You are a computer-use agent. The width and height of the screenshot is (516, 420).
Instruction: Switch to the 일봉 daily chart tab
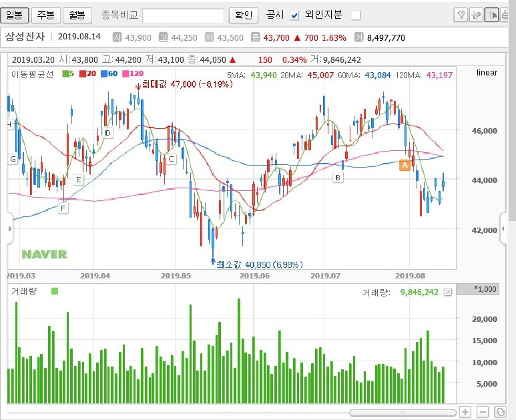15,15
